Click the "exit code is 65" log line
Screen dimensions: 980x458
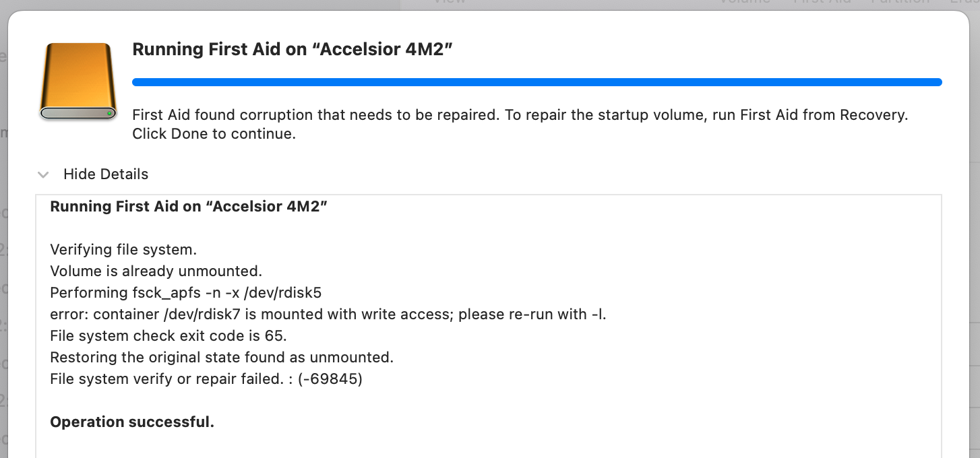point(173,336)
